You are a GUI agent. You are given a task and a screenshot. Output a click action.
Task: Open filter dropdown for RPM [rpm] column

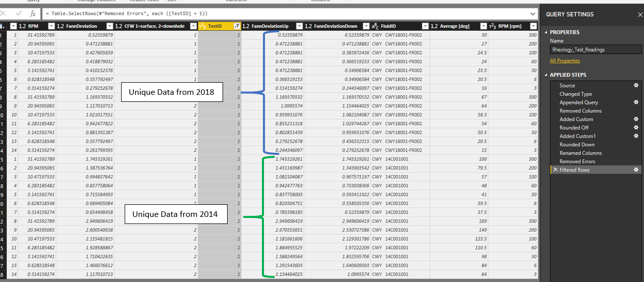point(533,26)
